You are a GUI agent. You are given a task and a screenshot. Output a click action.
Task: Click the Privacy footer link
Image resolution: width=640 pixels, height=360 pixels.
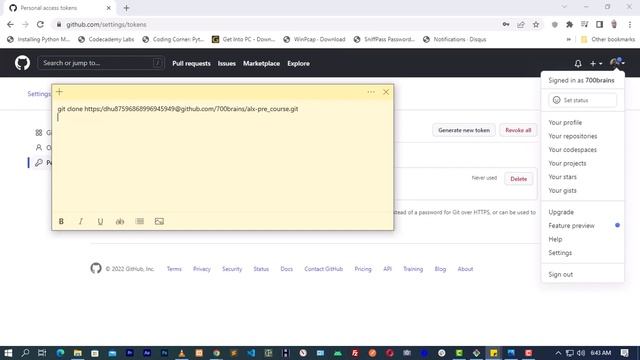[202, 269]
